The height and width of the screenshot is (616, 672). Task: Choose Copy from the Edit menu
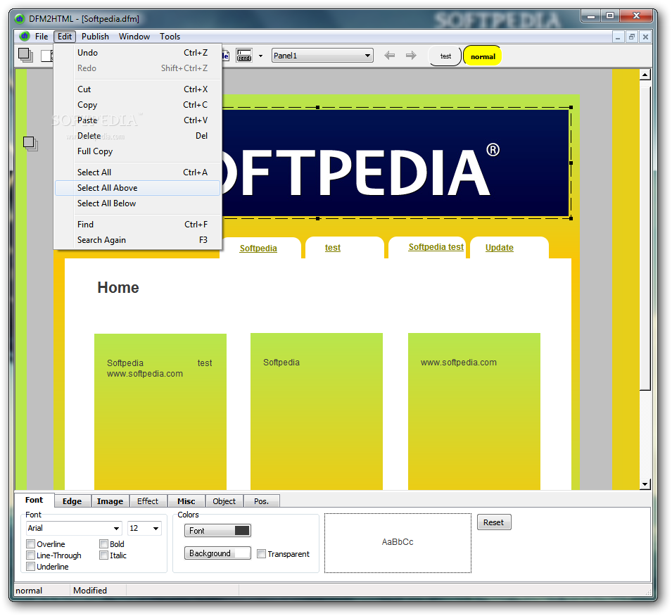[x=137, y=105]
